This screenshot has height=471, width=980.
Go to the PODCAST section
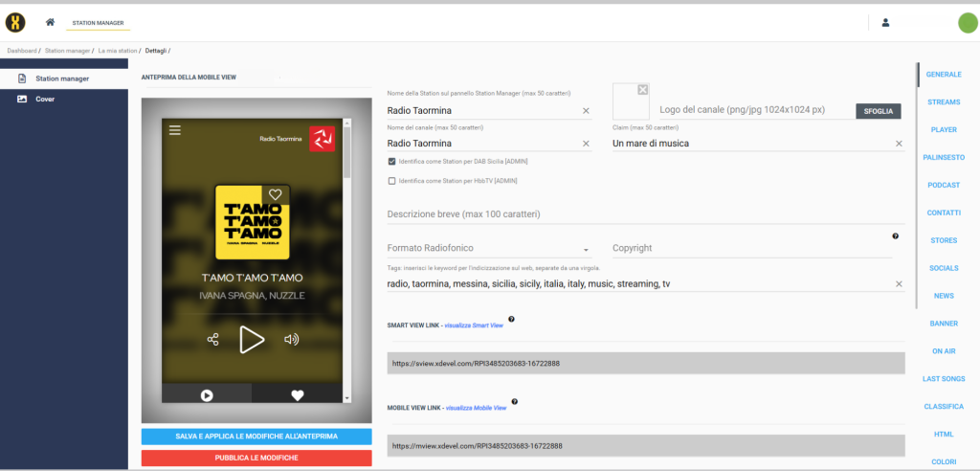tap(943, 185)
